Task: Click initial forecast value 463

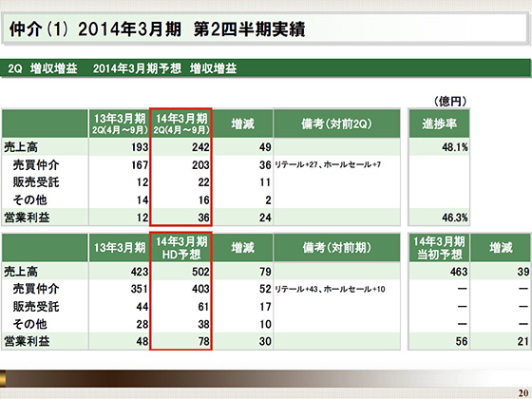Action: click(x=459, y=272)
